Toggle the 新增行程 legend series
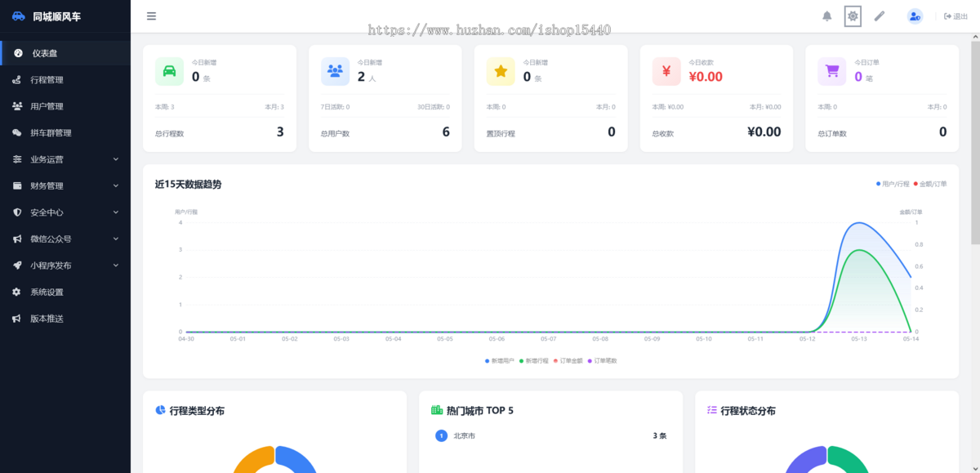This screenshot has height=473, width=980. [534, 360]
